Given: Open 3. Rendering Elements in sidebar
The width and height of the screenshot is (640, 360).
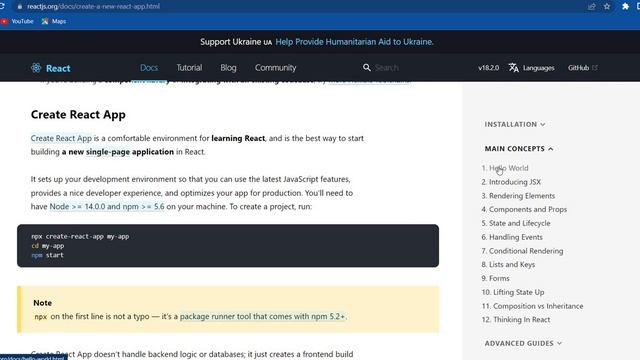Looking at the screenshot, I should coord(518,196).
